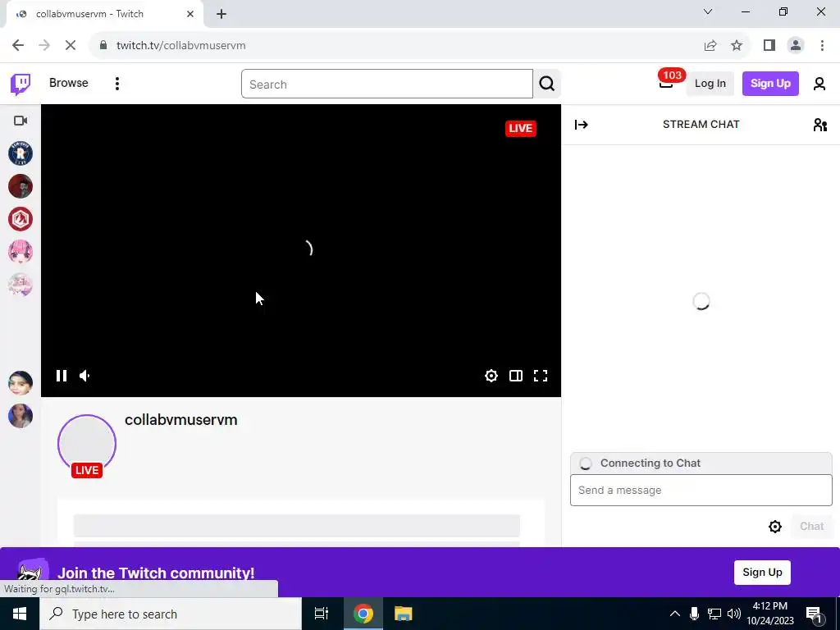
Task: Open Task View on the taskbar
Action: point(322,614)
